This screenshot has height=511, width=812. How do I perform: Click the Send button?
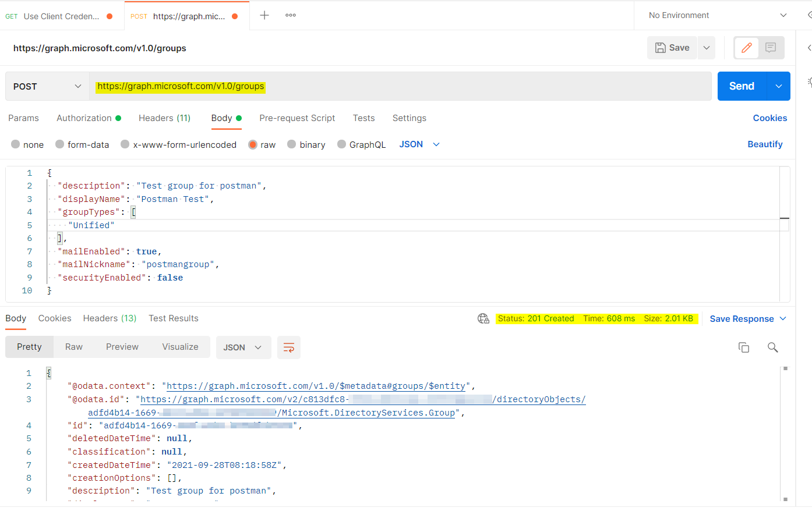(x=742, y=86)
